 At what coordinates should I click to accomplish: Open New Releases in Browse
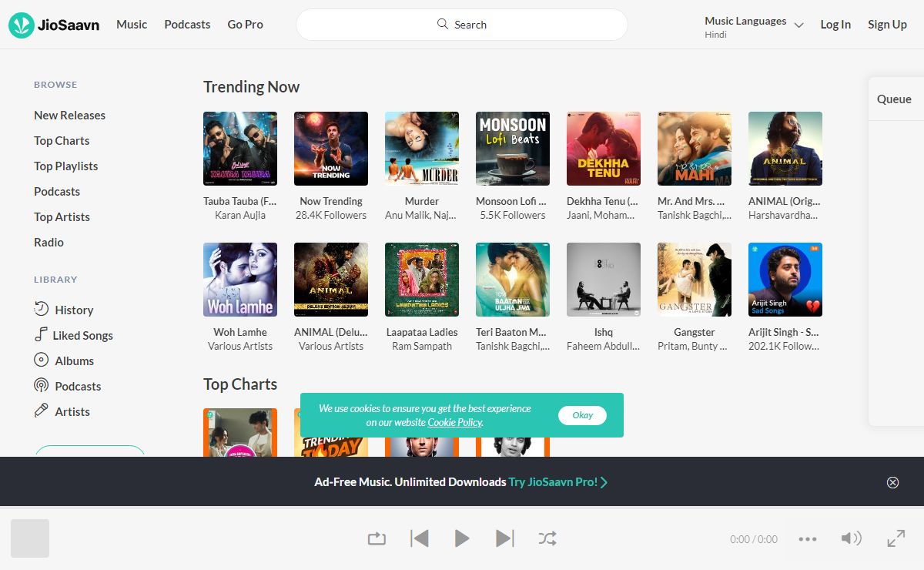pos(69,115)
